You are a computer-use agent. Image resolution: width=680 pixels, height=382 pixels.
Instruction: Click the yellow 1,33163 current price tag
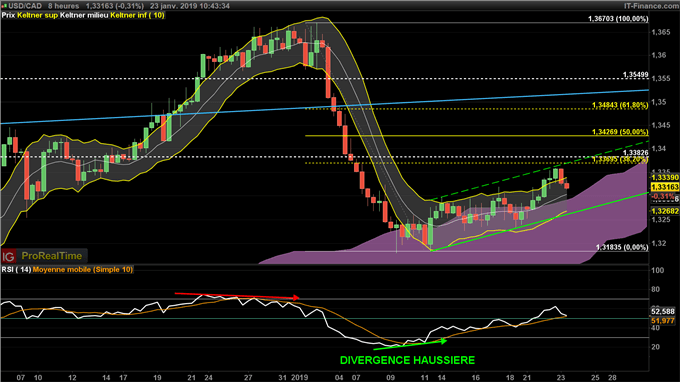tap(665, 187)
